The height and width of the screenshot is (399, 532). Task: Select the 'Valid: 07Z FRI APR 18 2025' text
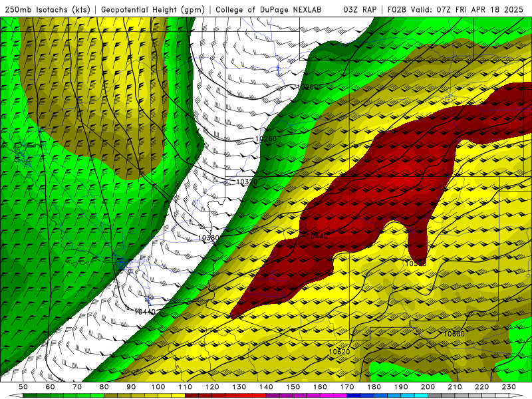click(x=467, y=9)
